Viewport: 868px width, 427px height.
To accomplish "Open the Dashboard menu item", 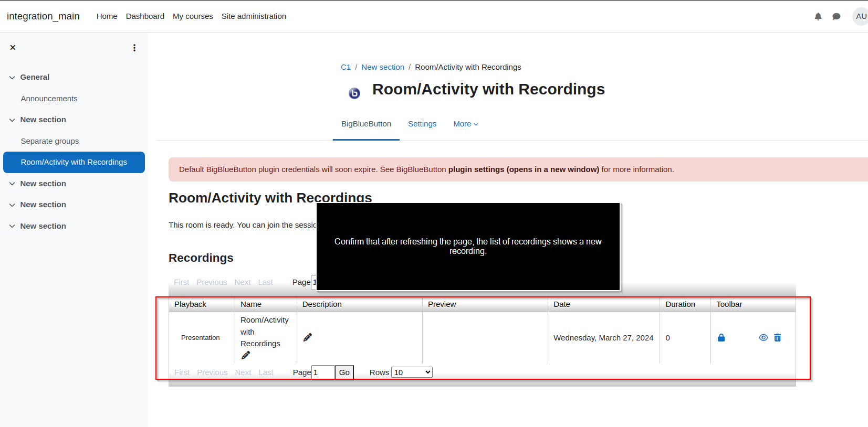I will [x=145, y=16].
